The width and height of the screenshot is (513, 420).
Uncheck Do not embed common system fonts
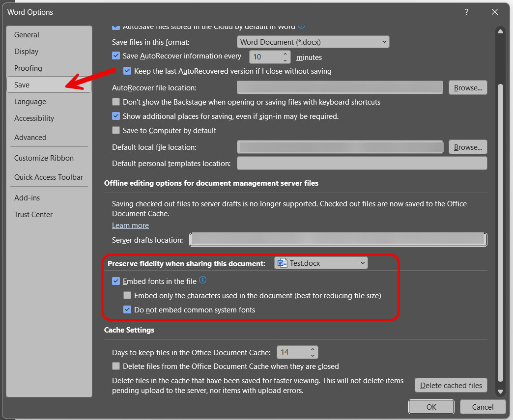[127, 310]
